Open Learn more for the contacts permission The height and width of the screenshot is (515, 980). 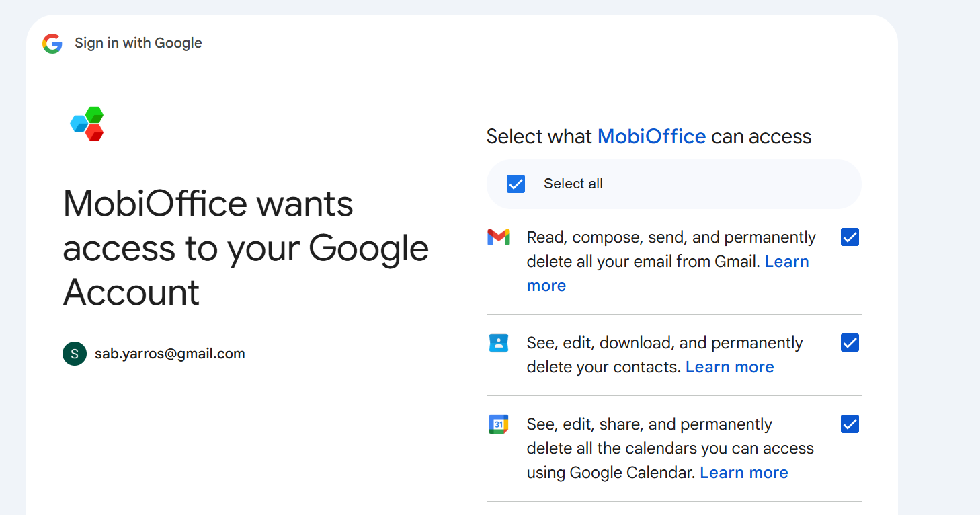pyautogui.click(x=729, y=367)
